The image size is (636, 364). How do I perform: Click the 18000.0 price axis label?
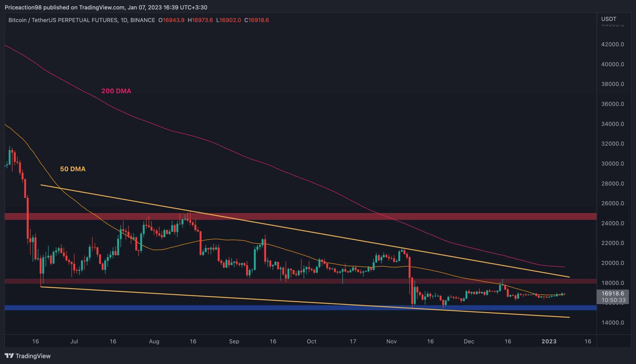pos(612,283)
